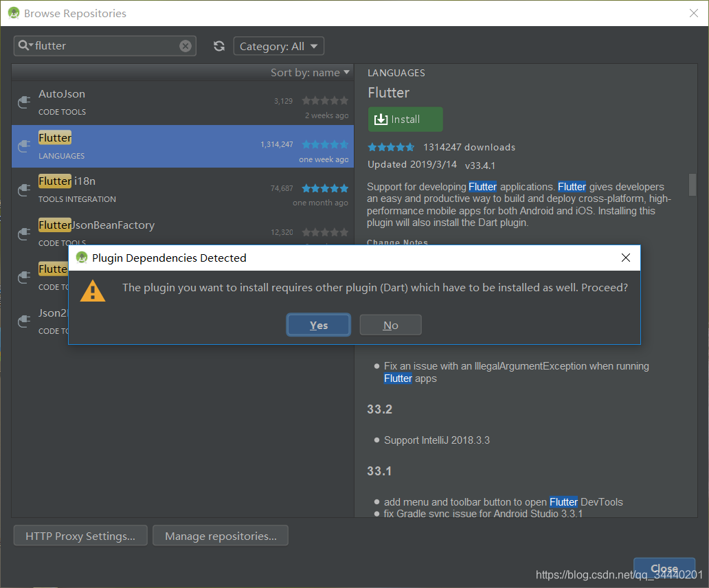Click the 1,314,247 download count in list
The image size is (709, 588).
277,144
